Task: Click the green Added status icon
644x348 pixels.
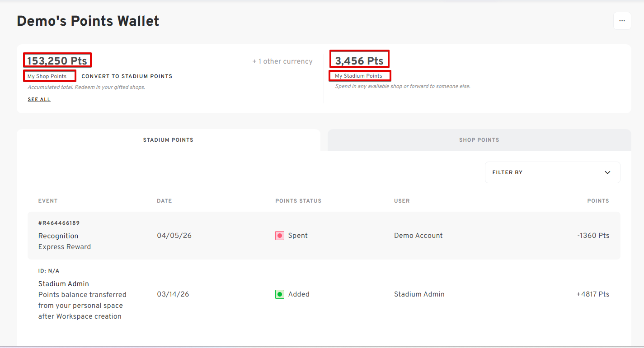Action: pyautogui.click(x=280, y=294)
